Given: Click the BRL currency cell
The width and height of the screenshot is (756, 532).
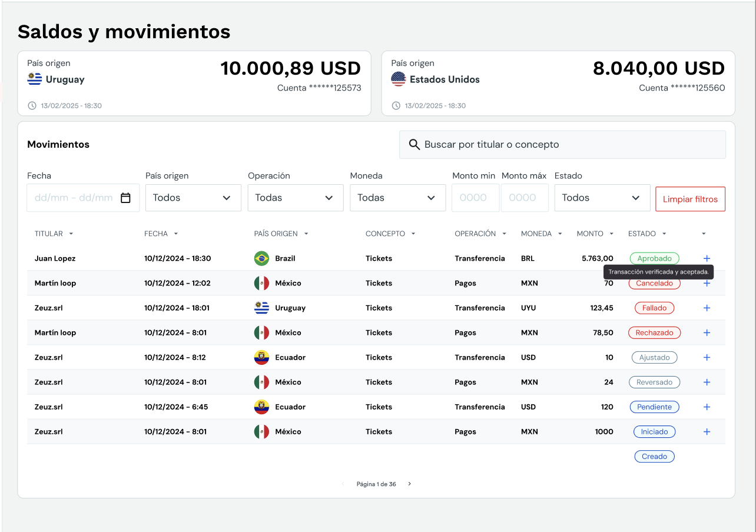Looking at the screenshot, I should [528, 258].
